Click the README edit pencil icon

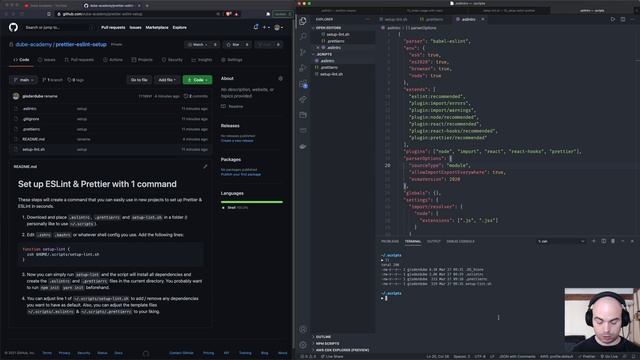205,167
